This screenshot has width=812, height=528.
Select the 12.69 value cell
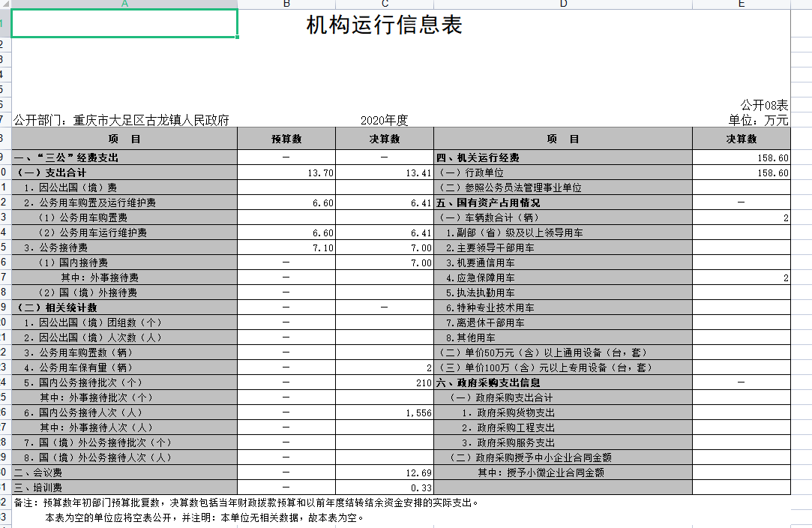pos(385,473)
